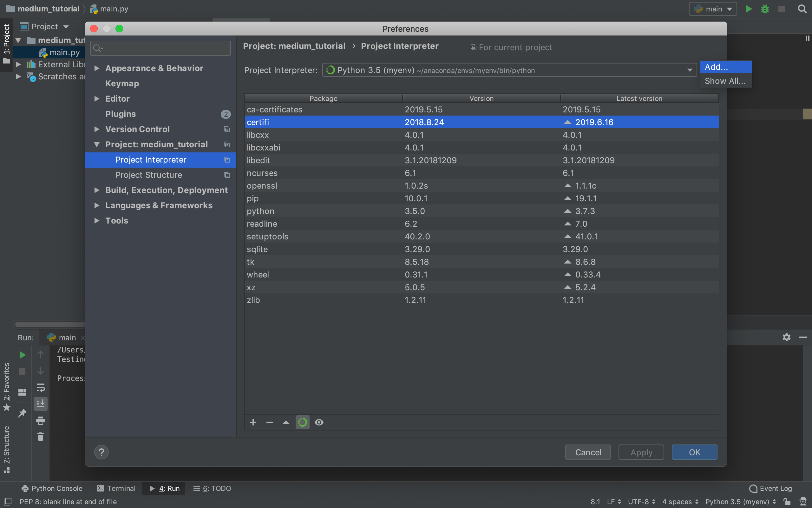
Task: Click the Cancel button
Action: 588,452
